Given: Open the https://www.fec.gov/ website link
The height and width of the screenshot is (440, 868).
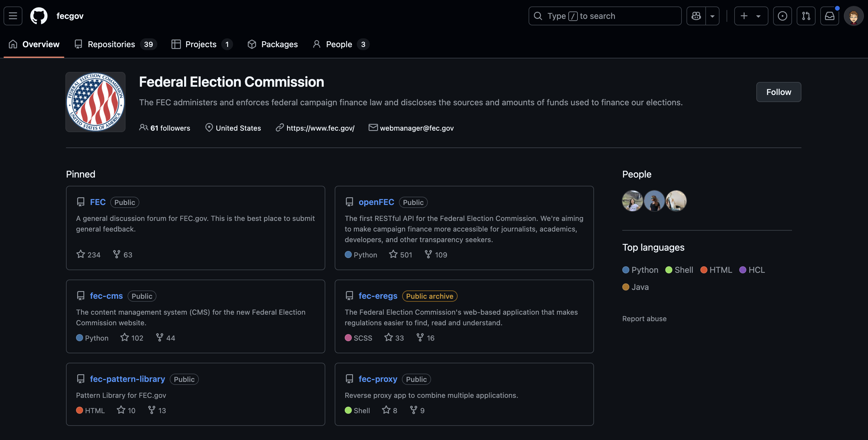Looking at the screenshot, I should [x=320, y=128].
